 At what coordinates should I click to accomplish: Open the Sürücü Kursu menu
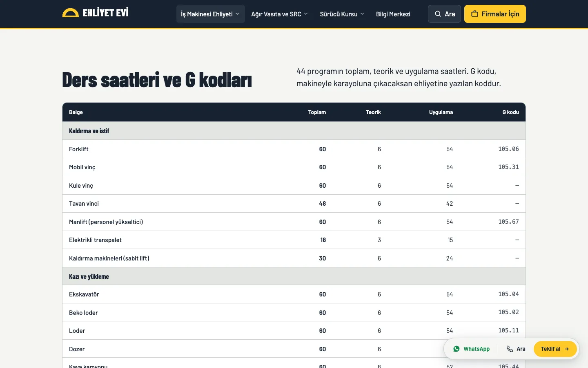342,14
